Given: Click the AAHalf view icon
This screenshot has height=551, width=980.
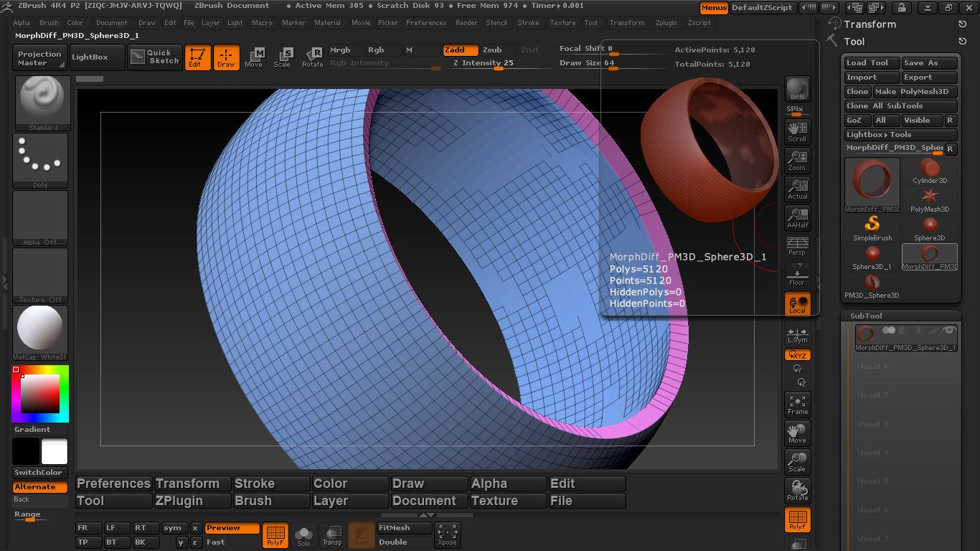Looking at the screenshot, I should (x=797, y=217).
